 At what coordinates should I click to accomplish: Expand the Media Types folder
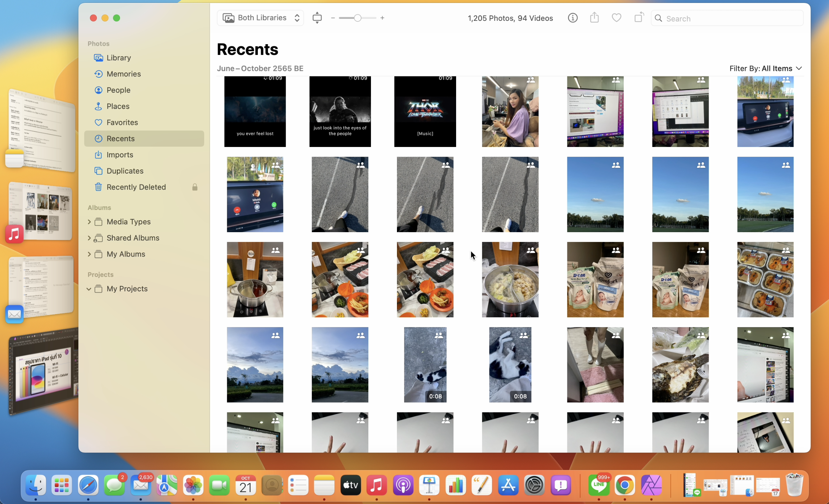click(89, 222)
